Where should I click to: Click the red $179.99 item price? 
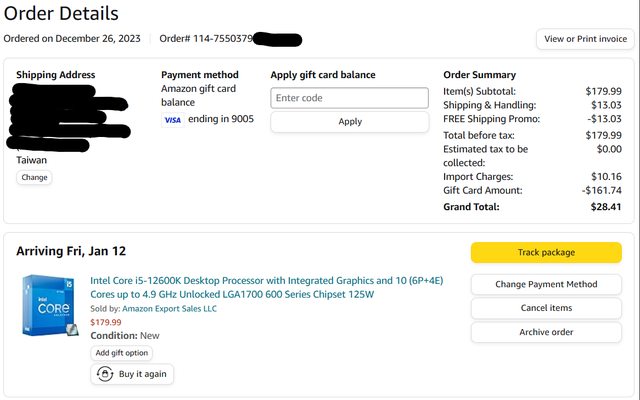(x=106, y=322)
